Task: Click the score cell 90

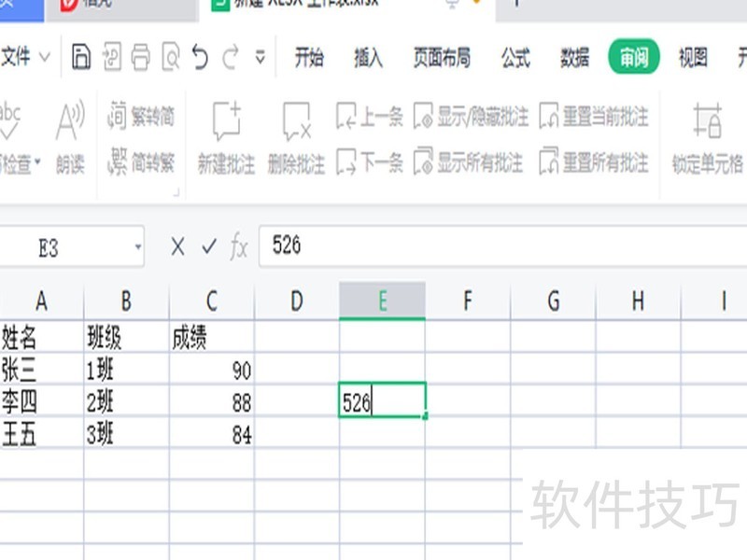Action: point(212,369)
